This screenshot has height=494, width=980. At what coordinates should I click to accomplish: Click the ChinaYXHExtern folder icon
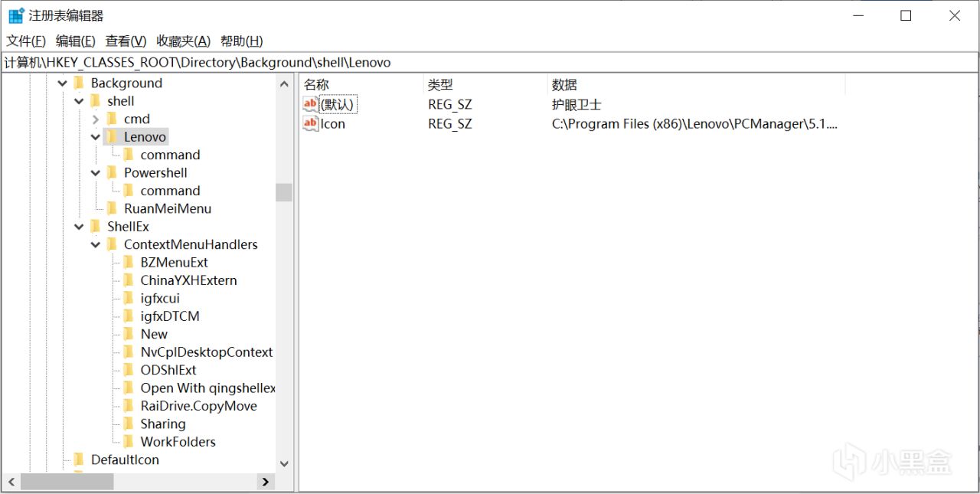coord(128,280)
